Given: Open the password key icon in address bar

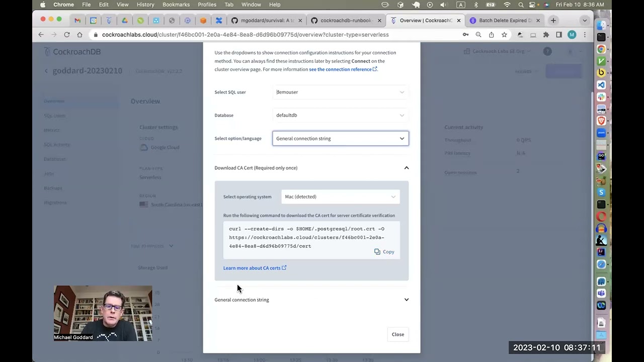Looking at the screenshot, I should coord(465,35).
